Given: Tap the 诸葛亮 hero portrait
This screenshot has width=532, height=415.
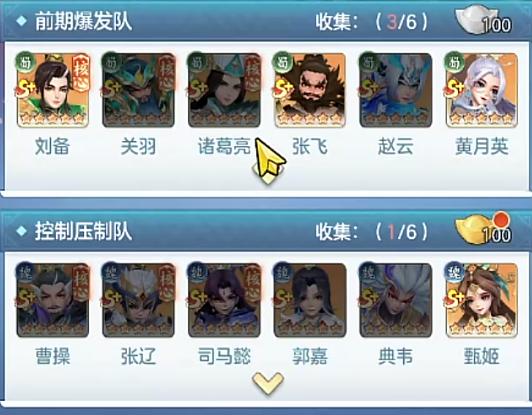Looking at the screenshot, I should tap(224, 90).
